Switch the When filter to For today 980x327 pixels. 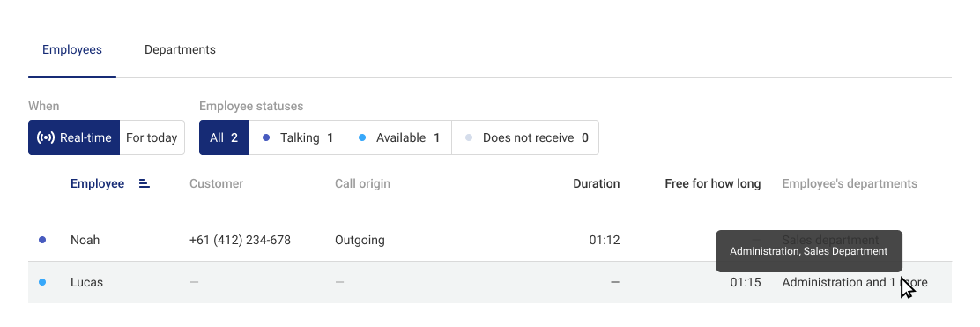tap(152, 137)
